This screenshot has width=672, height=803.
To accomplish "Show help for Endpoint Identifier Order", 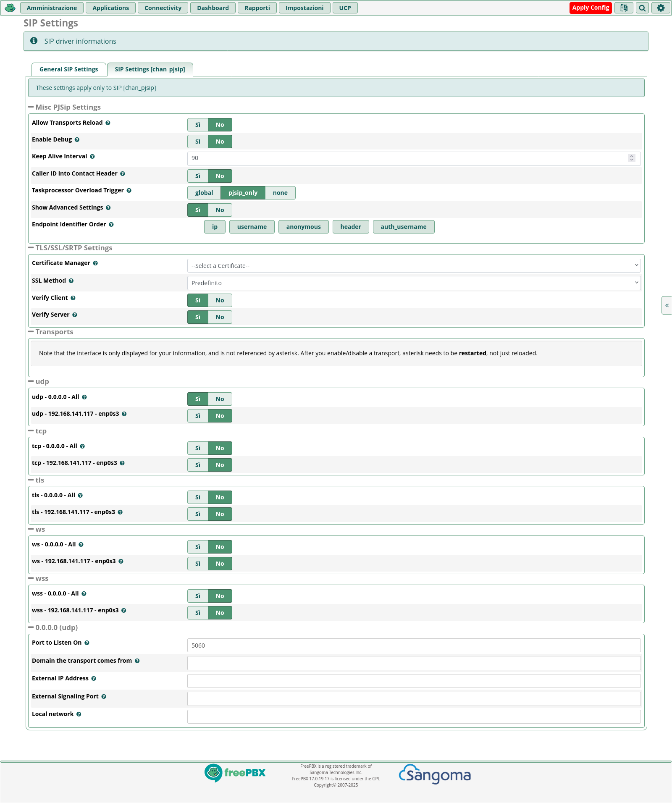I will (x=111, y=225).
